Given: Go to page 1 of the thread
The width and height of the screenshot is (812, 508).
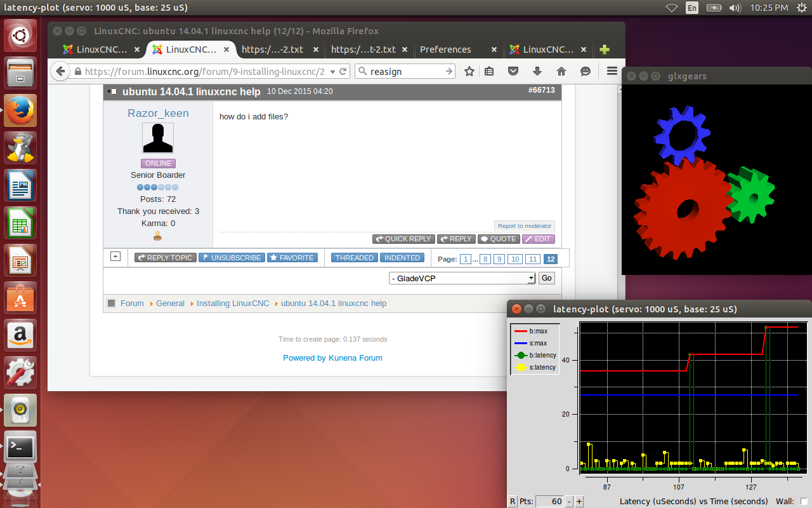Looking at the screenshot, I should [x=466, y=259].
